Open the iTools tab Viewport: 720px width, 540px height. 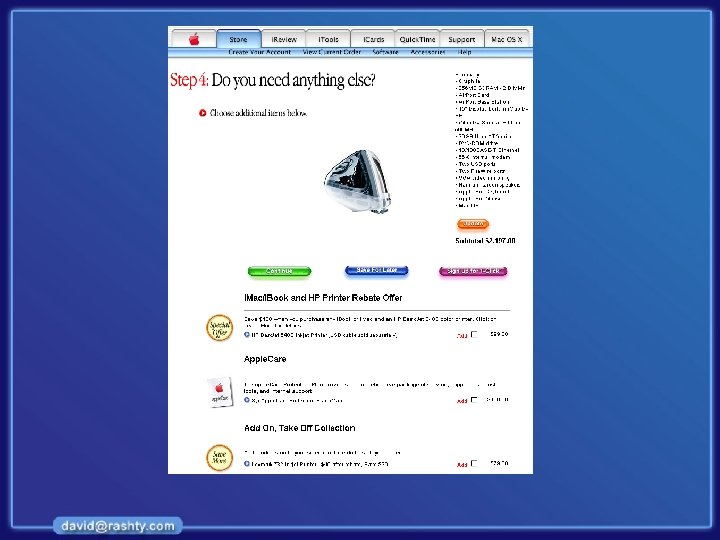tap(328, 39)
